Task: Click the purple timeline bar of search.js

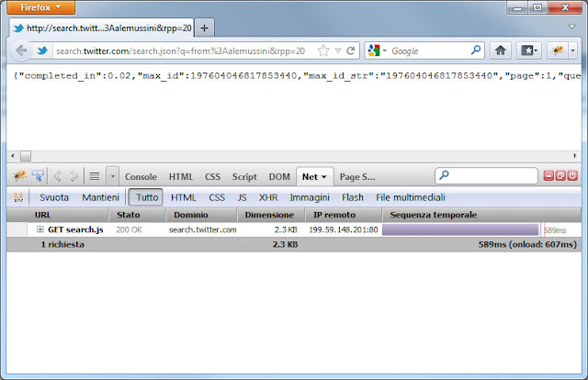Action: click(460, 229)
